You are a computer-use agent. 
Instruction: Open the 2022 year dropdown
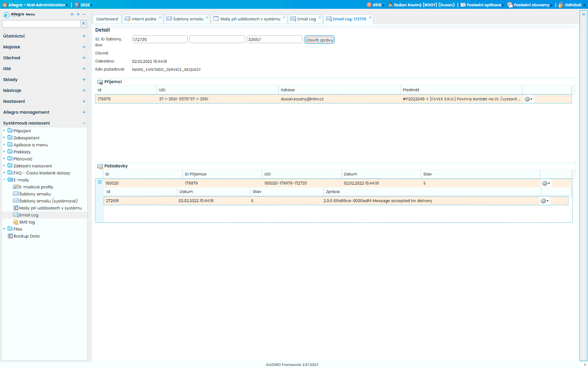pyautogui.click(x=84, y=5)
